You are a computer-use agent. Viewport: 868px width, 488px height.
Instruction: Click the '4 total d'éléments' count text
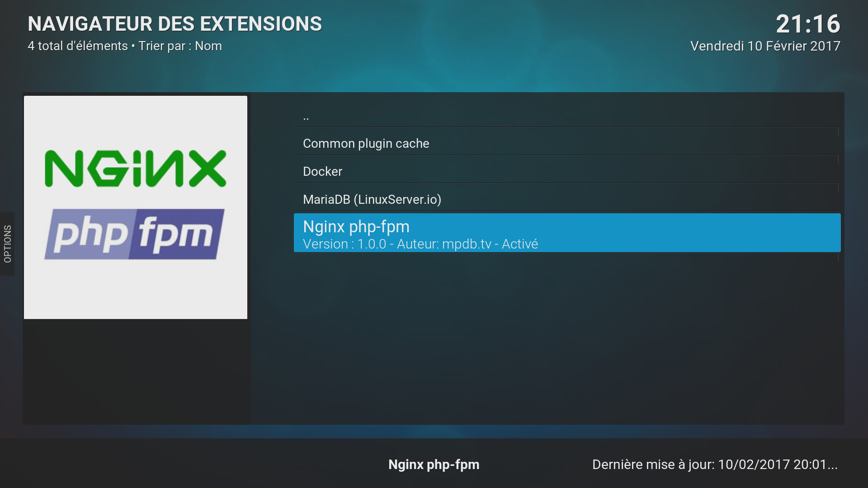coord(77,46)
